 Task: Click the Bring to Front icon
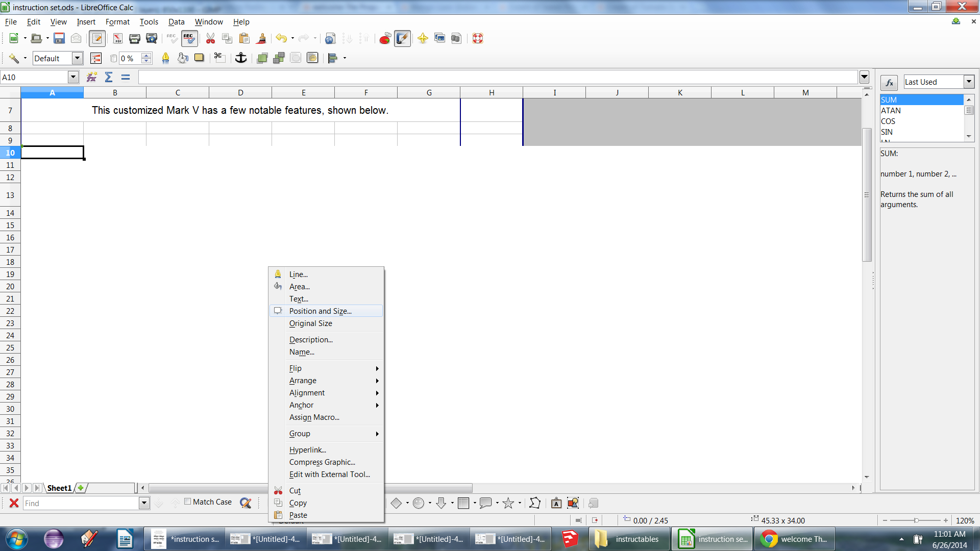pyautogui.click(x=262, y=58)
